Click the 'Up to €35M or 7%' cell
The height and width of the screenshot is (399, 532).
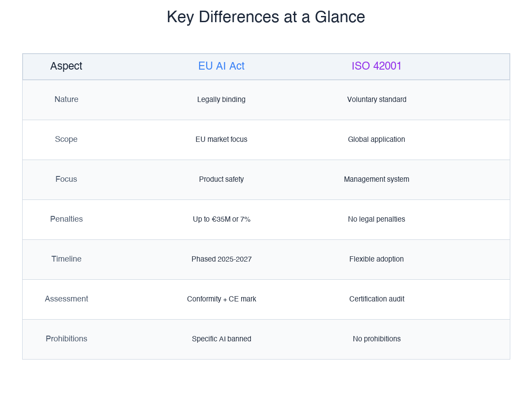(x=221, y=219)
